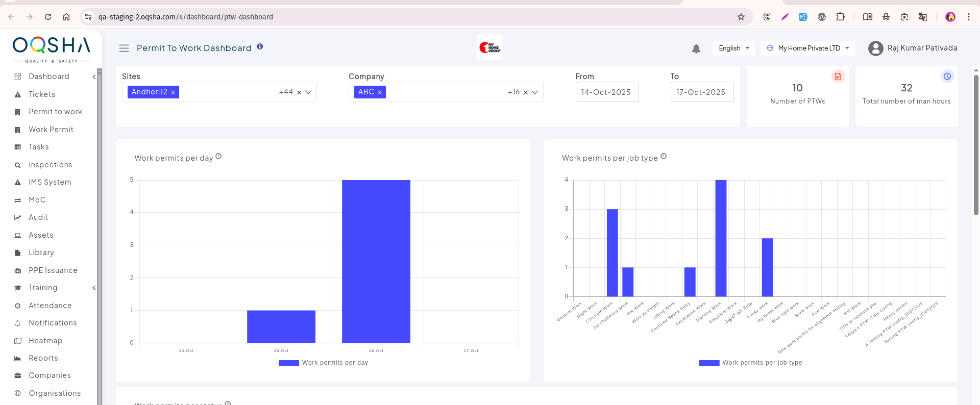The height and width of the screenshot is (405, 980).
Task: Click the From date field
Action: pos(606,92)
